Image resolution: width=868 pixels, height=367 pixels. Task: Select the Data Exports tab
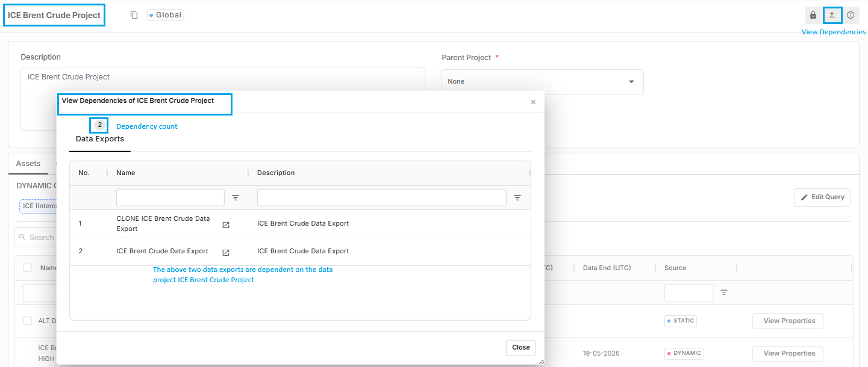coord(100,139)
